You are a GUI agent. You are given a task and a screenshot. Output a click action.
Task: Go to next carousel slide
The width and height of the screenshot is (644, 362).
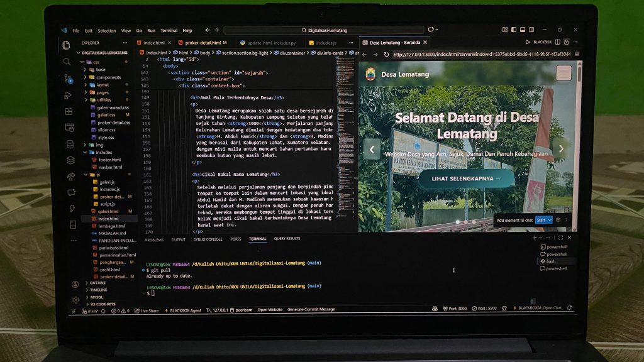559,149
